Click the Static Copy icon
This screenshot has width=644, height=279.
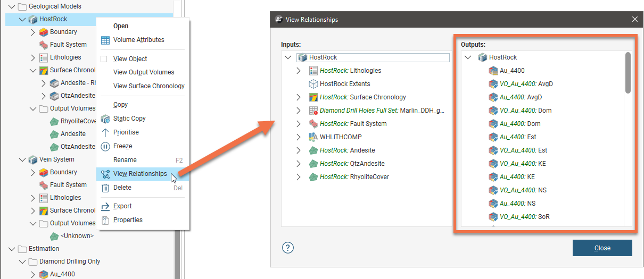tap(105, 119)
